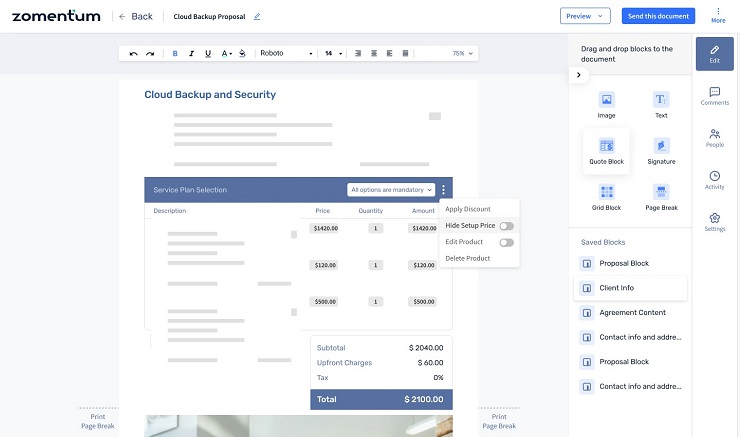
Task: Open the 'All options are mandatory' dropdown
Action: click(391, 189)
